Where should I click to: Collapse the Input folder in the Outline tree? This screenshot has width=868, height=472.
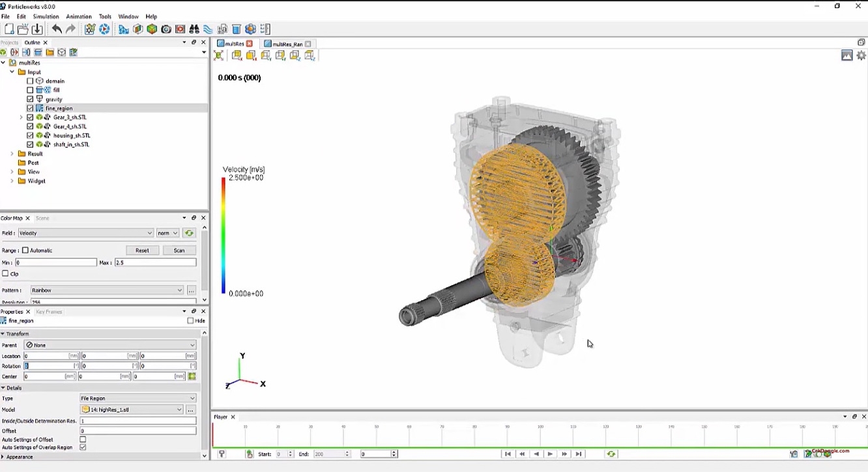click(11, 72)
